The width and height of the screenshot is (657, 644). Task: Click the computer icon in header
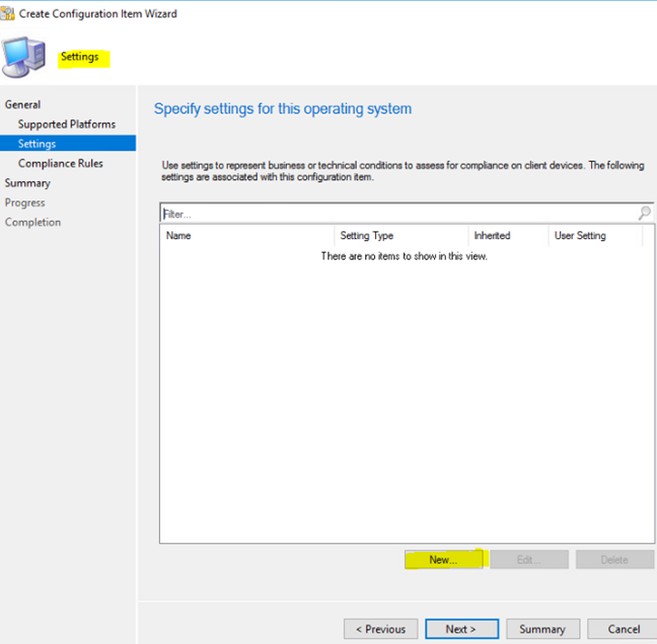24,56
